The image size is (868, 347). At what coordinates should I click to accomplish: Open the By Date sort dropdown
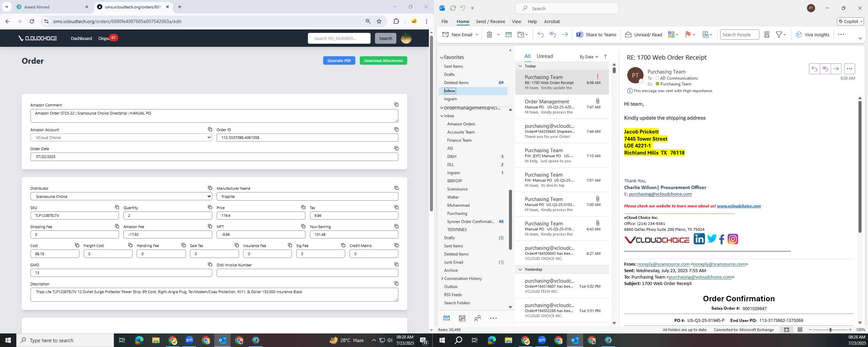pyautogui.click(x=589, y=57)
